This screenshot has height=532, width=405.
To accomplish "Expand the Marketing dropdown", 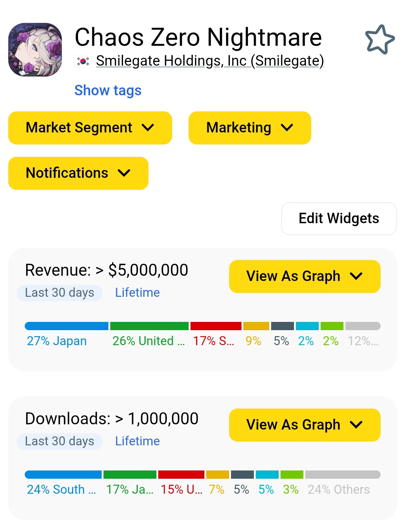I will point(250,128).
